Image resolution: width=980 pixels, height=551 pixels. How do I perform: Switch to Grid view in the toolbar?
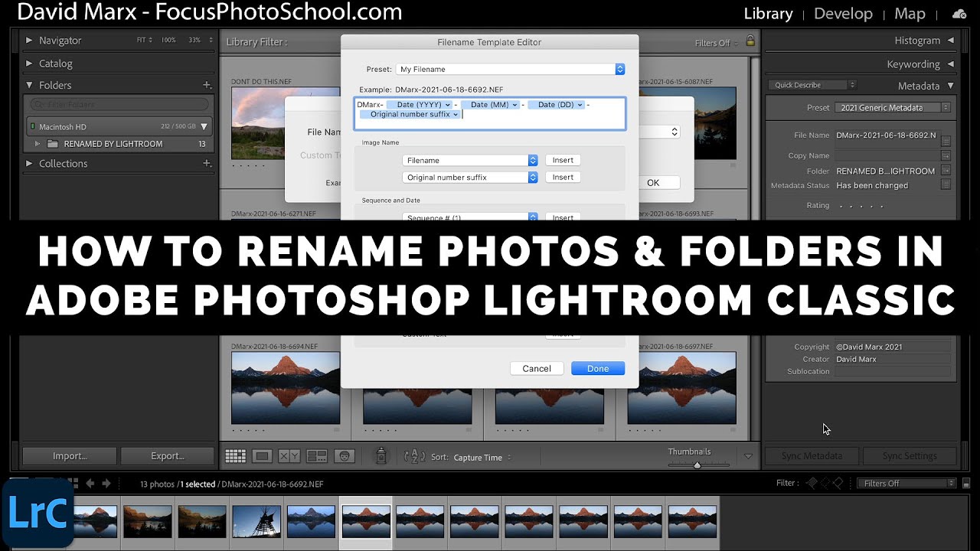(x=235, y=456)
